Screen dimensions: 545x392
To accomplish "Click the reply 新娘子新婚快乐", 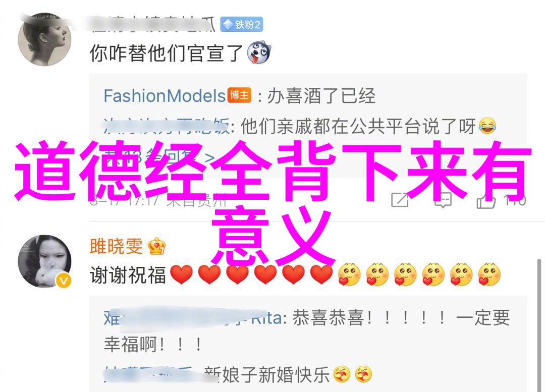I will pos(267,375).
